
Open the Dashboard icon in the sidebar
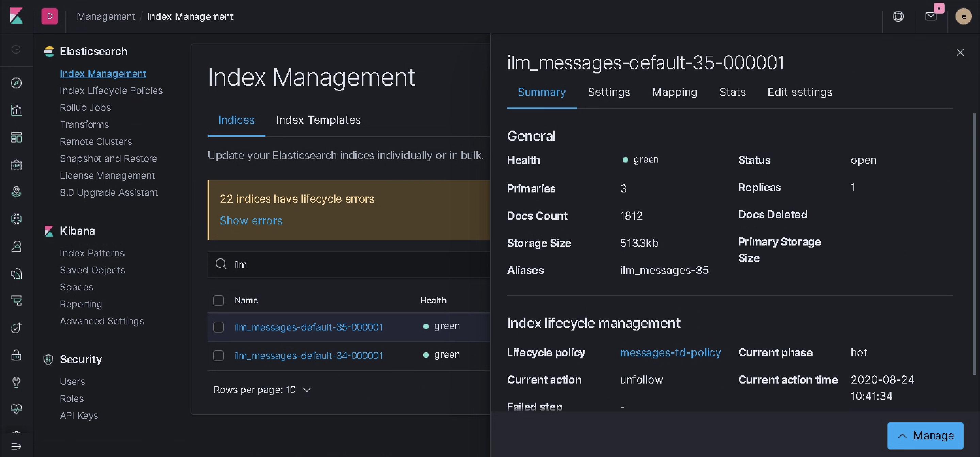pyautogui.click(x=16, y=138)
